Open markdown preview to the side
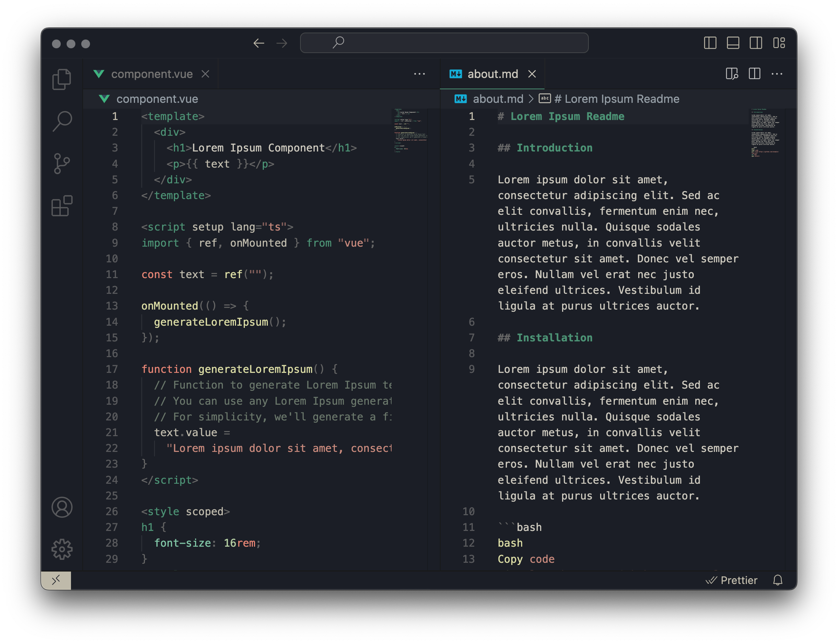The height and width of the screenshot is (644, 838). (732, 74)
